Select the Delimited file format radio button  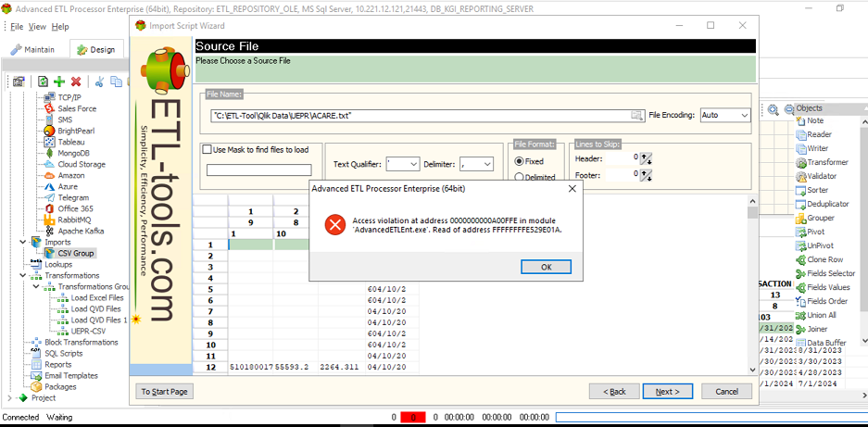[x=519, y=177]
